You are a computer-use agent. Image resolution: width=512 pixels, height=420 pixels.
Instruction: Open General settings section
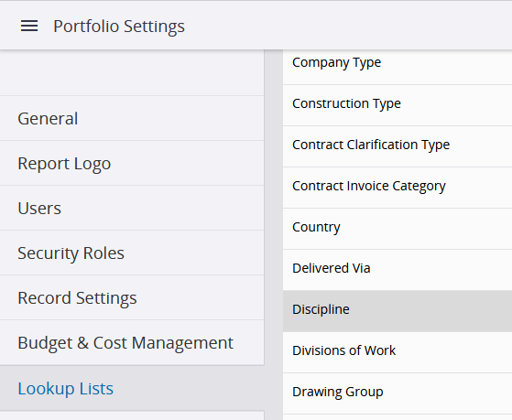coord(132,118)
